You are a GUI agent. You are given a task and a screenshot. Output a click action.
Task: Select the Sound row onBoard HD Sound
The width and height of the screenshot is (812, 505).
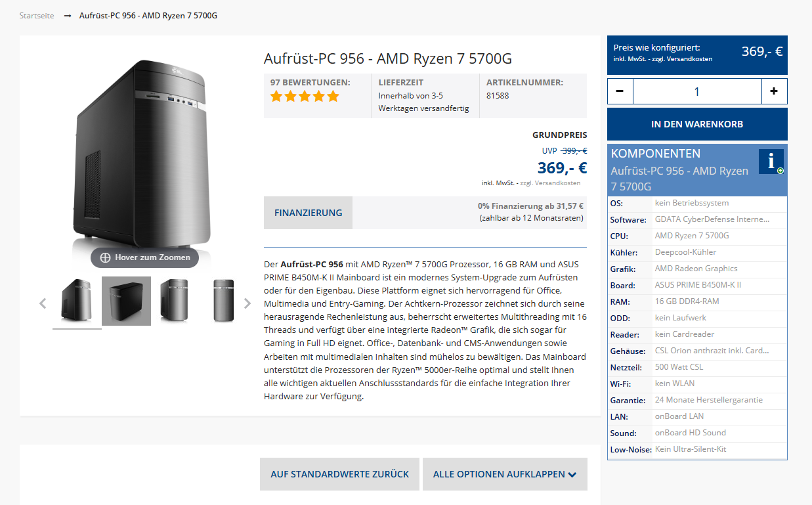tap(697, 433)
